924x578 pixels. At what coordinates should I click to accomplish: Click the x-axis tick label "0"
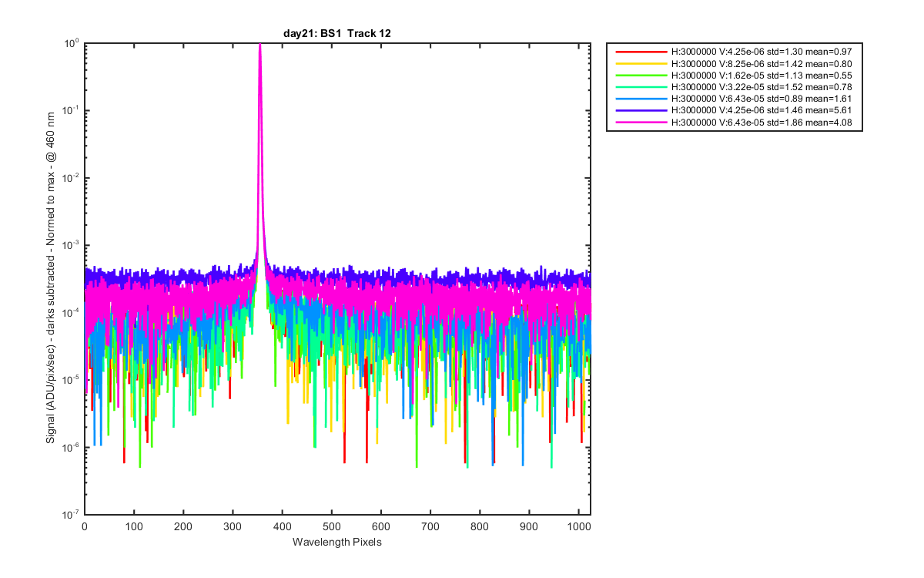click(x=85, y=526)
